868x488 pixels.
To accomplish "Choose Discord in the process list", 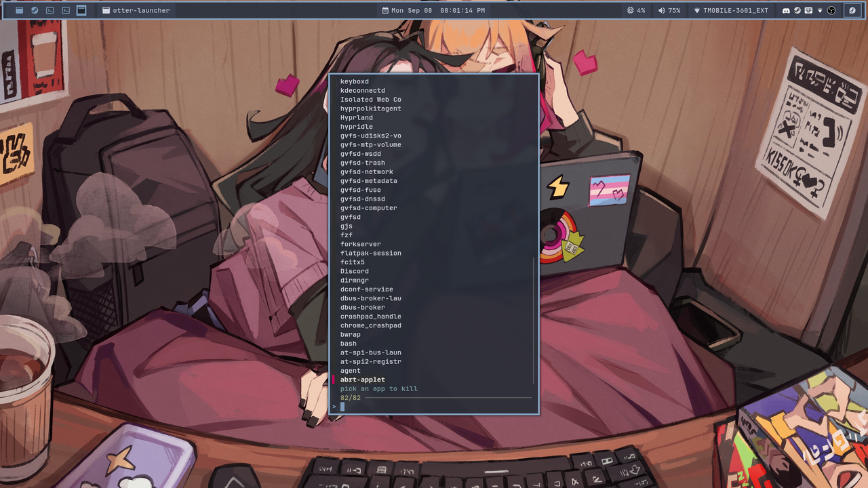I will coord(355,271).
